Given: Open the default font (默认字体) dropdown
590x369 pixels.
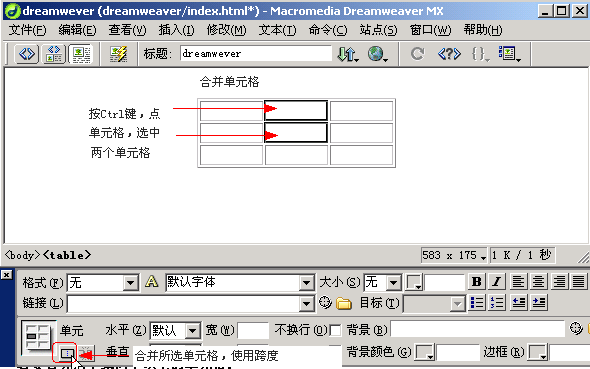Looking at the screenshot, I should 307,282.
